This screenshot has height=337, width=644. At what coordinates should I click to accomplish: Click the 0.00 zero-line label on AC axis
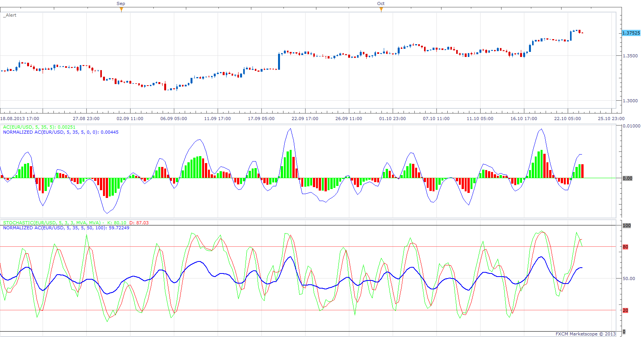[x=627, y=178]
